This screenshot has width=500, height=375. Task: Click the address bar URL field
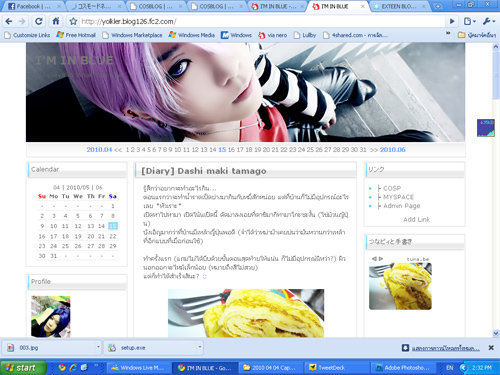pyautogui.click(x=262, y=22)
